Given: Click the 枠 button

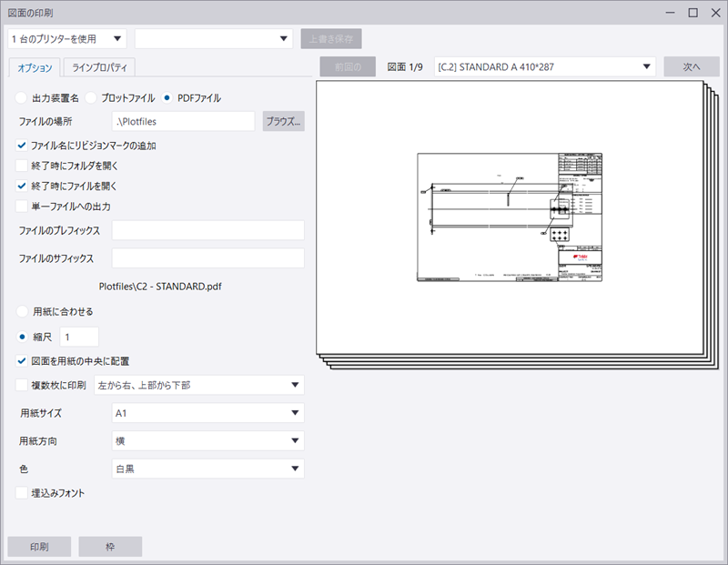Looking at the screenshot, I should pos(110,547).
